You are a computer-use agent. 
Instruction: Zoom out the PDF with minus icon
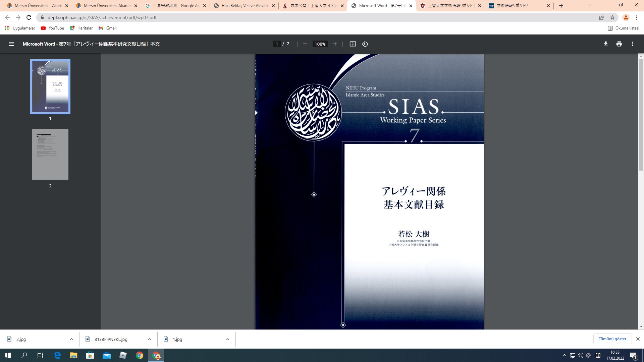[305, 44]
